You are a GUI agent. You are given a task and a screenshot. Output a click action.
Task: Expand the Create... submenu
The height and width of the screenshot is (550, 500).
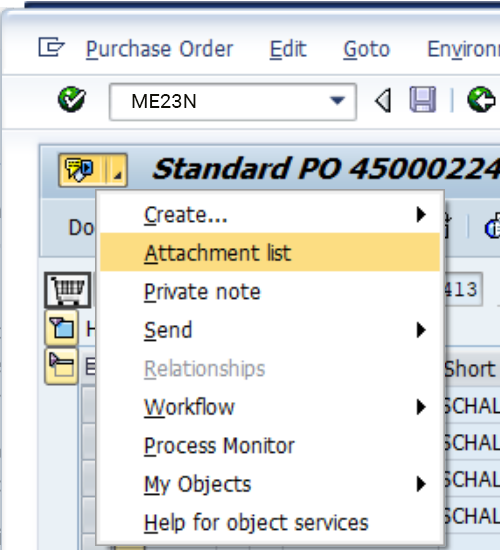(270, 214)
